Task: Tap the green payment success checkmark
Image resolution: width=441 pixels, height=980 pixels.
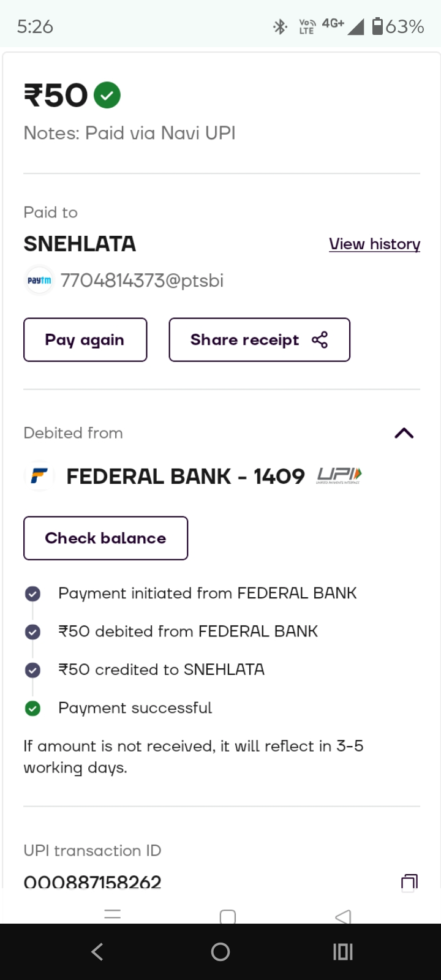Action: (107, 96)
